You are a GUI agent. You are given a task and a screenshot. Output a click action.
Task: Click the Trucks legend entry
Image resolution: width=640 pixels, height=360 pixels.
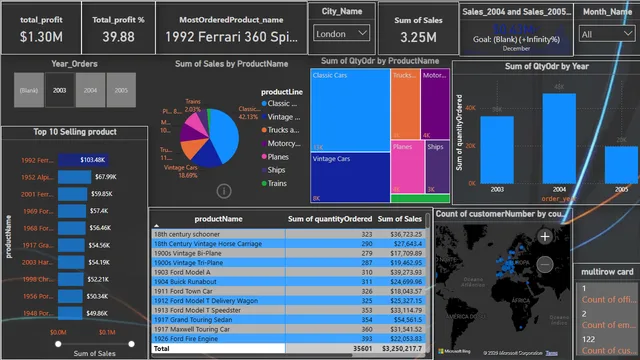pyautogui.click(x=280, y=130)
